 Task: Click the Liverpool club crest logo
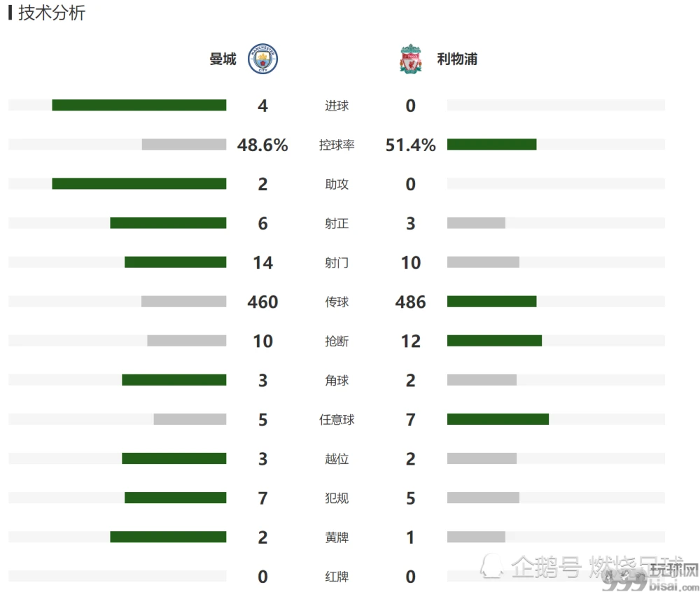point(410,59)
